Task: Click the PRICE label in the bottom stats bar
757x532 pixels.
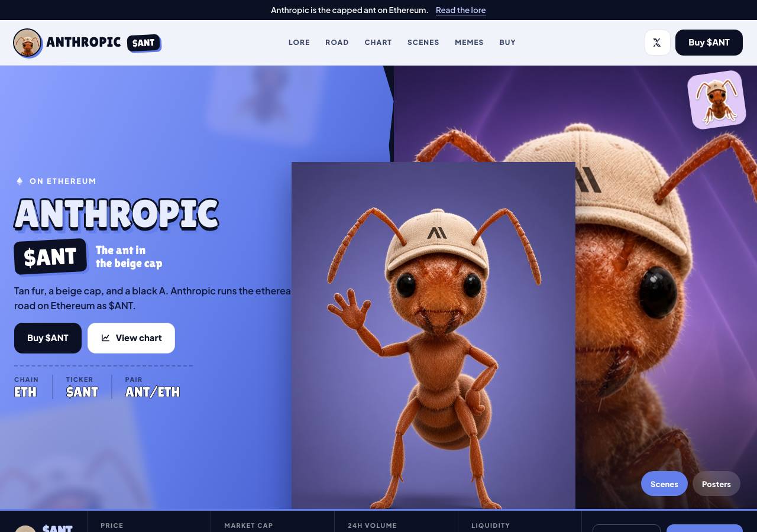Action: 112,525
